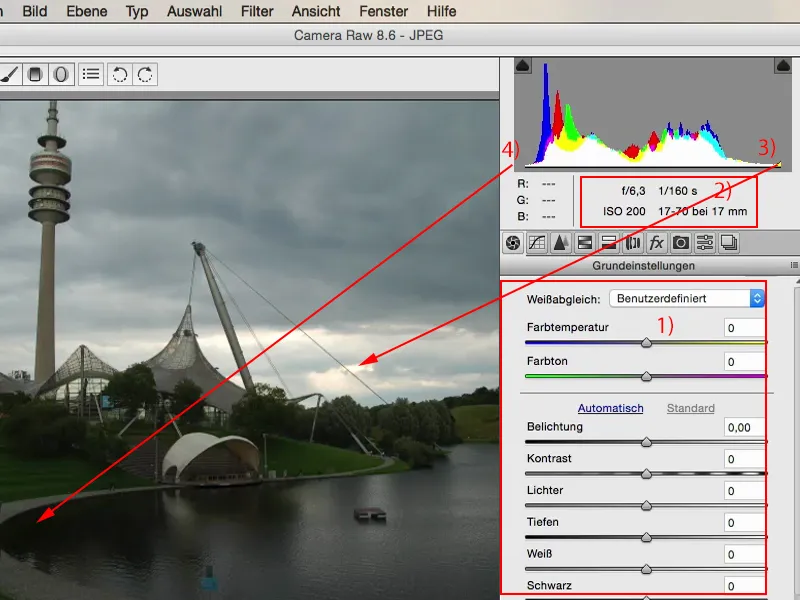Image resolution: width=800 pixels, height=600 pixels.
Task: Open the Lens Corrections panel tab
Action: [x=633, y=243]
